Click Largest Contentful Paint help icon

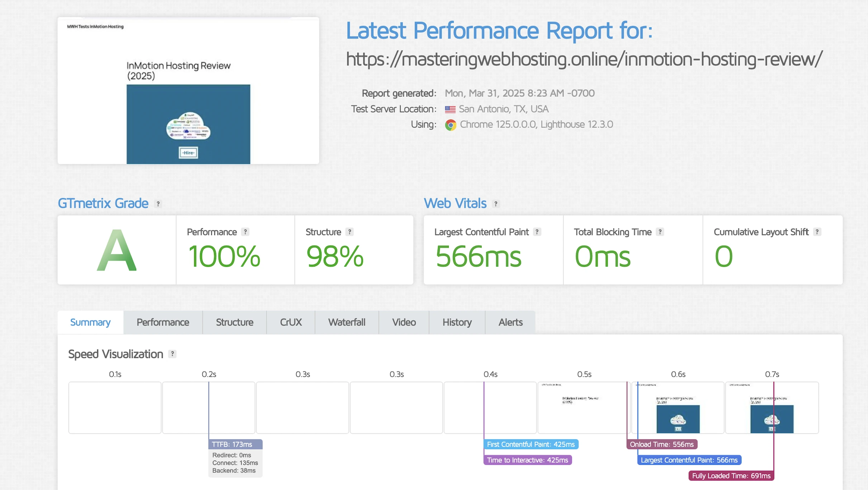(537, 232)
